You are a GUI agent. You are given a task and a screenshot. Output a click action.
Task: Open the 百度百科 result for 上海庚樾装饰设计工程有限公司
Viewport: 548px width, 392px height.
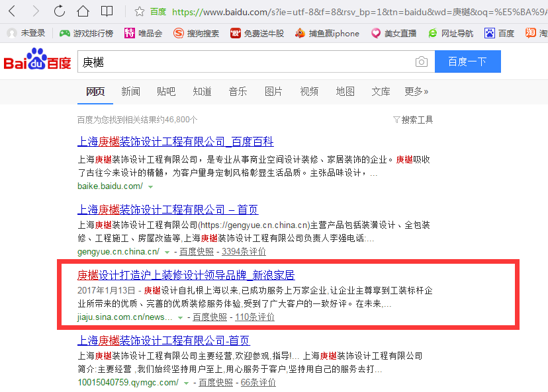(x=175, y=141)
